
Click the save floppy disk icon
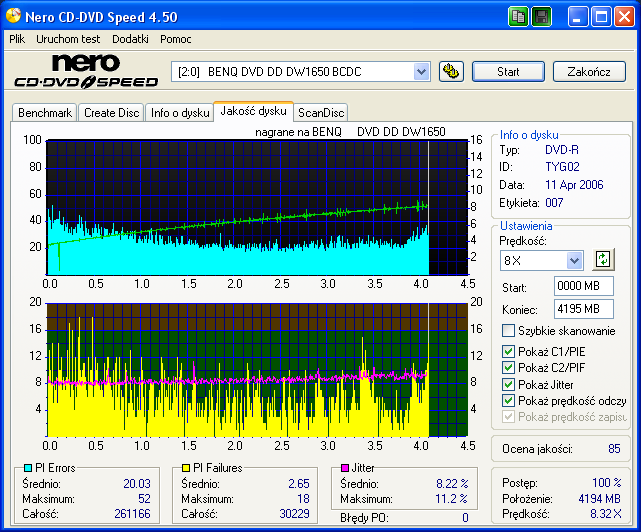coord(542,17)
